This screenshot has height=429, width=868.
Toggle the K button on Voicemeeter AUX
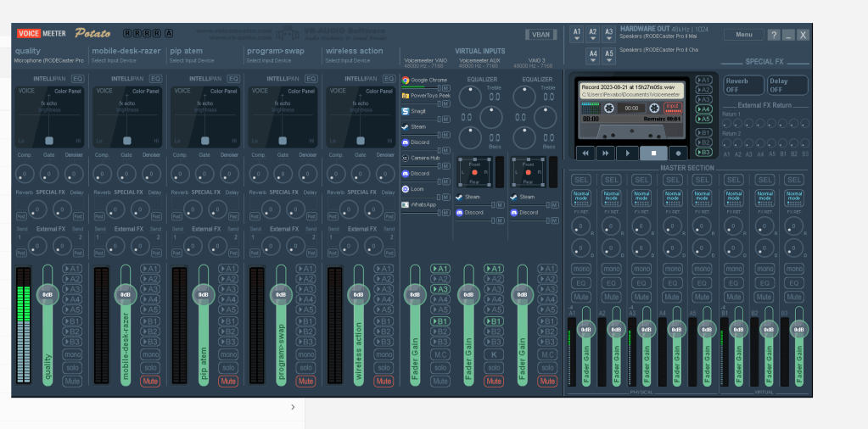(x=494, y=354)
